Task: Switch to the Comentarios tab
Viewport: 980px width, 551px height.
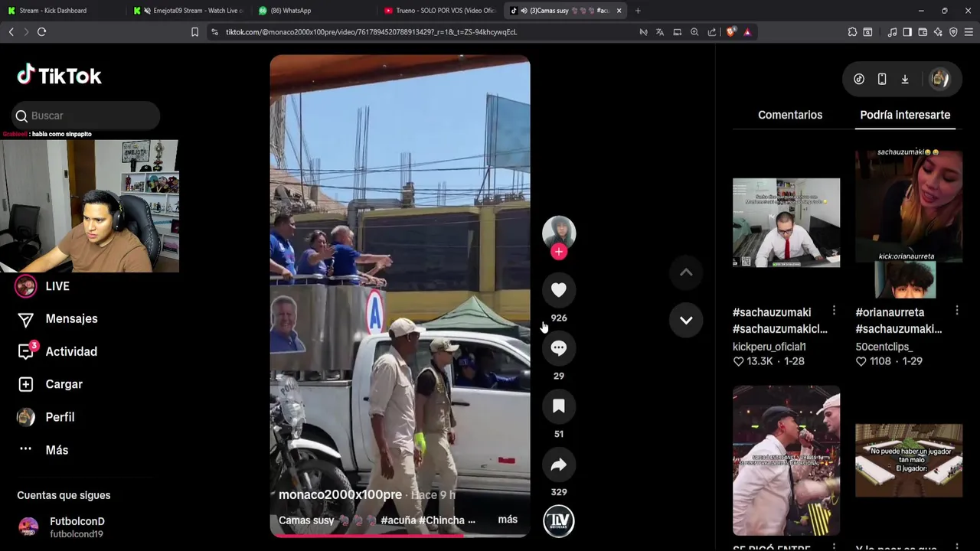Action: [790, 115]
